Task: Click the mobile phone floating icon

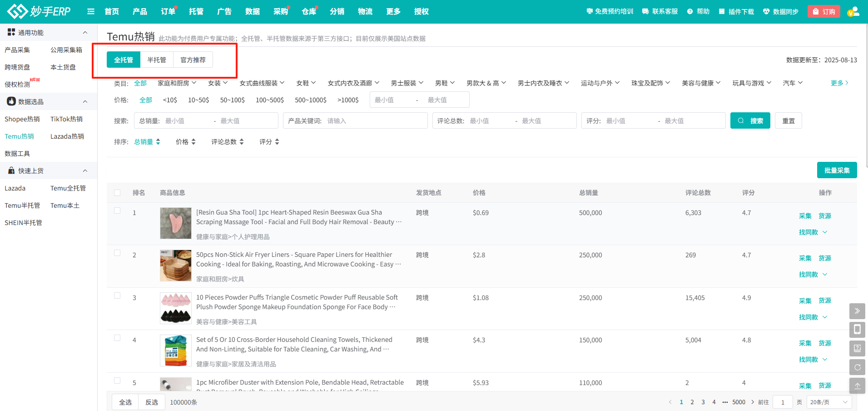Action: tap(857, 330)
